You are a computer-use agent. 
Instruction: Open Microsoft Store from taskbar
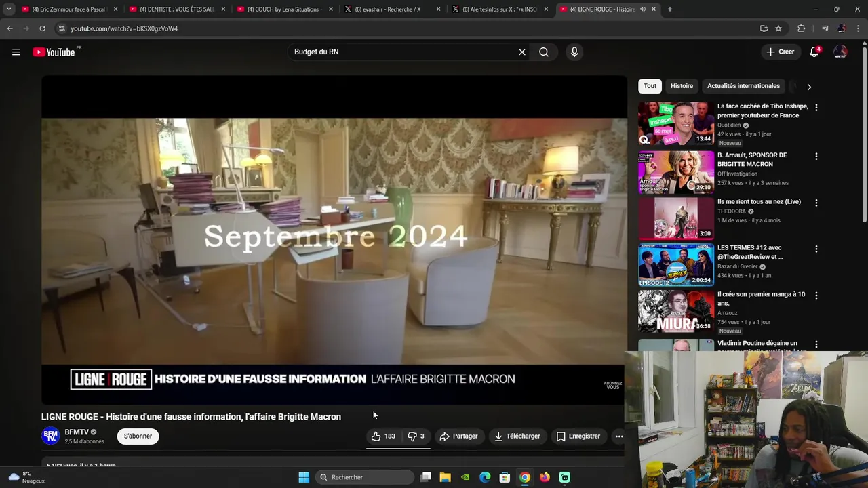pyautogui.click(x=505, y=477)
